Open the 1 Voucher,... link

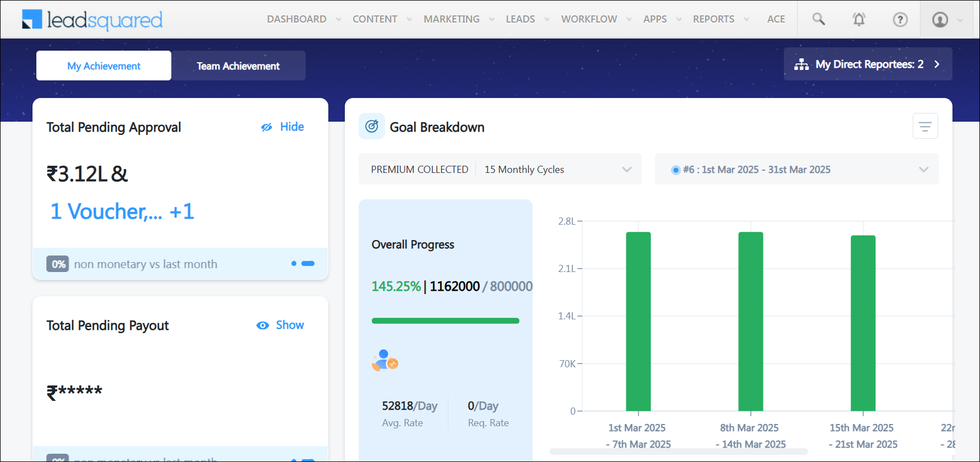point(106,211)
